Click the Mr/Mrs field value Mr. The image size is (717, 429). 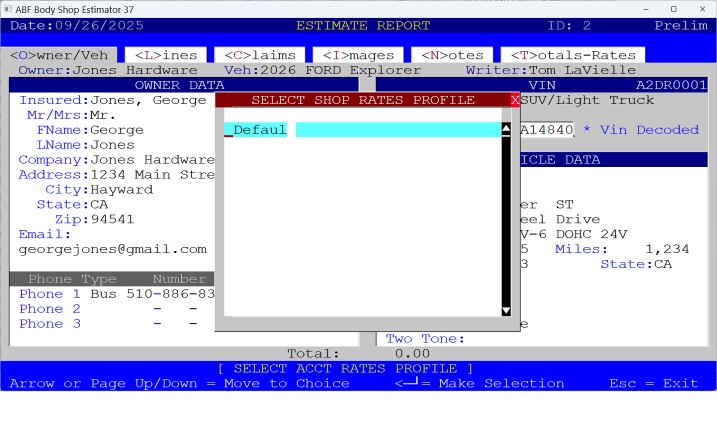[x=103, y=115]
